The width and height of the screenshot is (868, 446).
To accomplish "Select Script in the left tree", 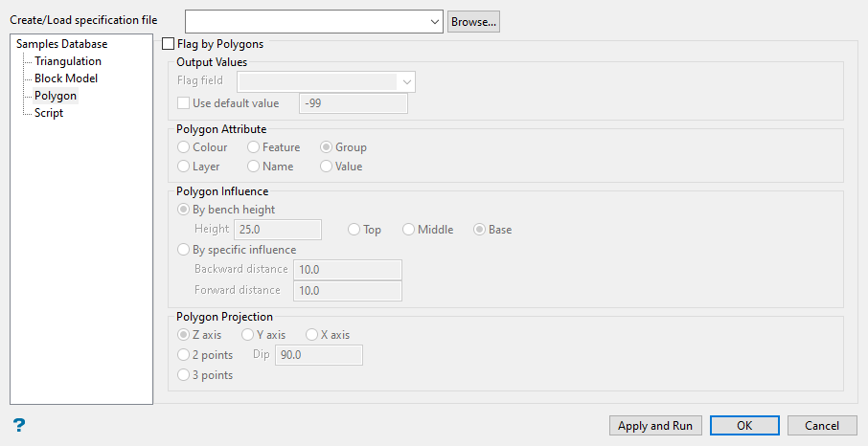I will click(x=49, y=113).
